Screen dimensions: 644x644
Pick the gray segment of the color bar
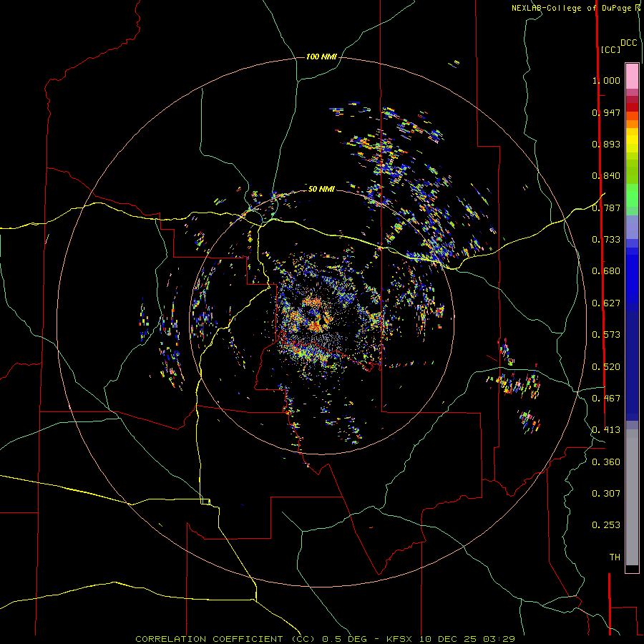632,497
